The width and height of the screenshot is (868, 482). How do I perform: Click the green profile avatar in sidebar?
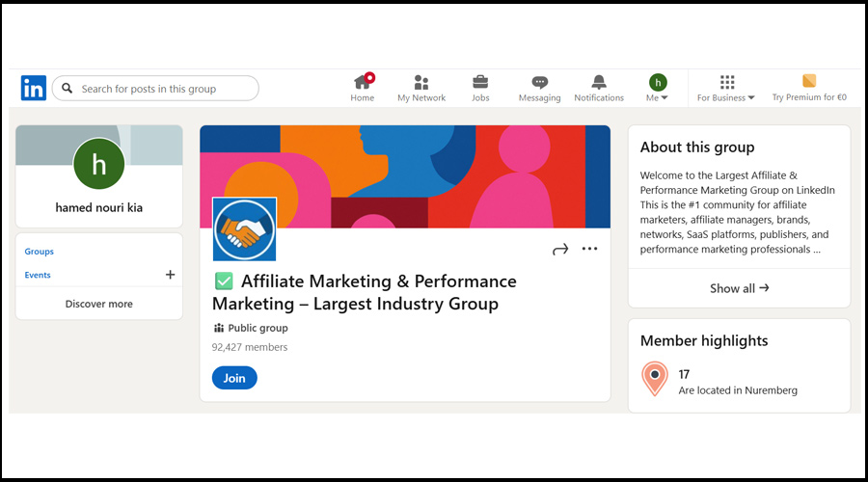99,164
